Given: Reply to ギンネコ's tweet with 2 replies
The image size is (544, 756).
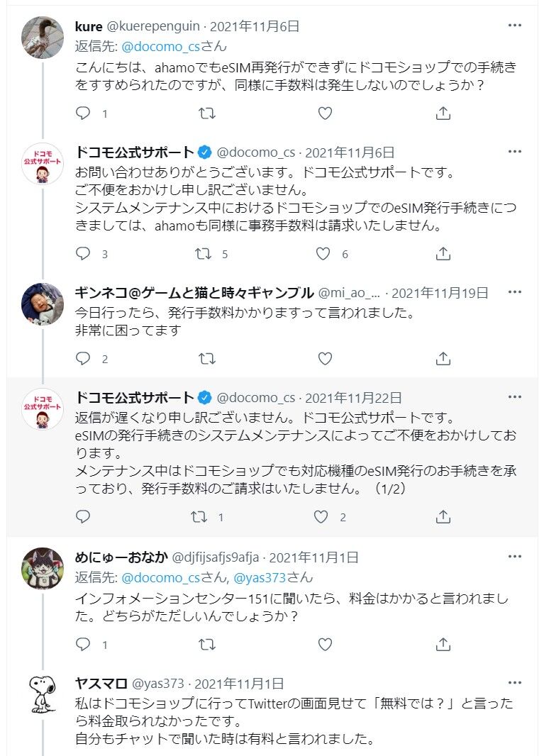Looking at the screenshot, I should point(84,359).
